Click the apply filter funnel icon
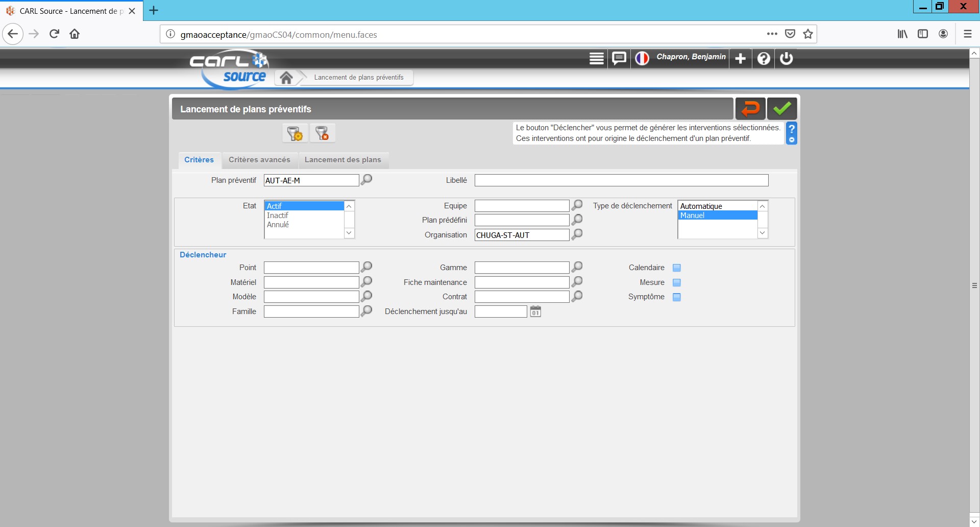The height and width of the screenshot is (527, 980). (x=295, y=133)
